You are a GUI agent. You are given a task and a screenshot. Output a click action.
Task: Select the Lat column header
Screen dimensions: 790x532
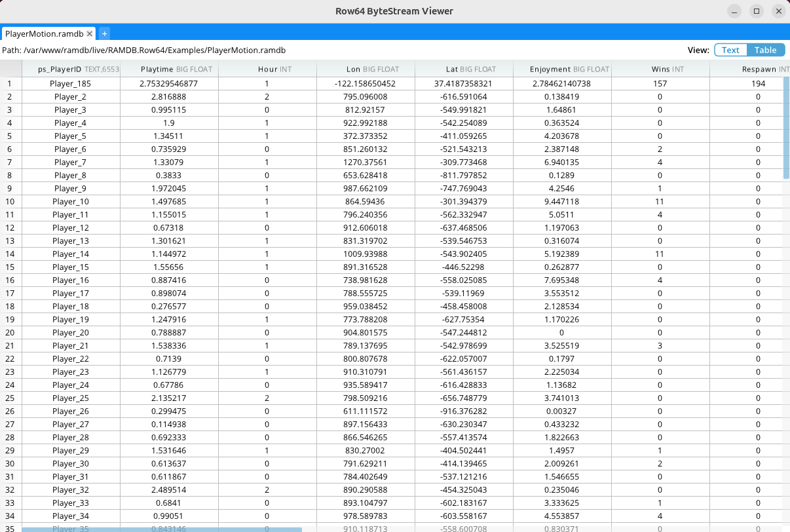point(464,69)
